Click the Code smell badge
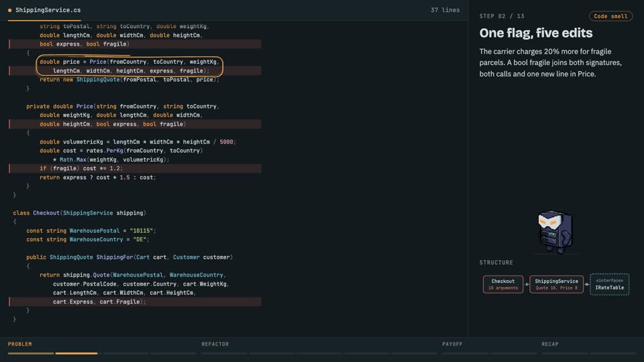The width and height of the screenshot is (644, 362). pyautogui.click(x=610, y=16)
